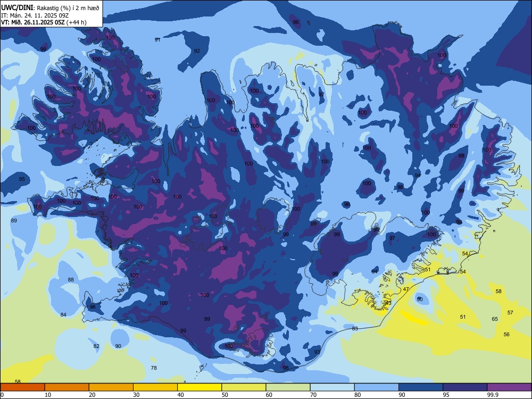Click the '47' humidity value on the map
Image resolution: width=532 pixels, height=399 pixels.
(x=406, y=289)
